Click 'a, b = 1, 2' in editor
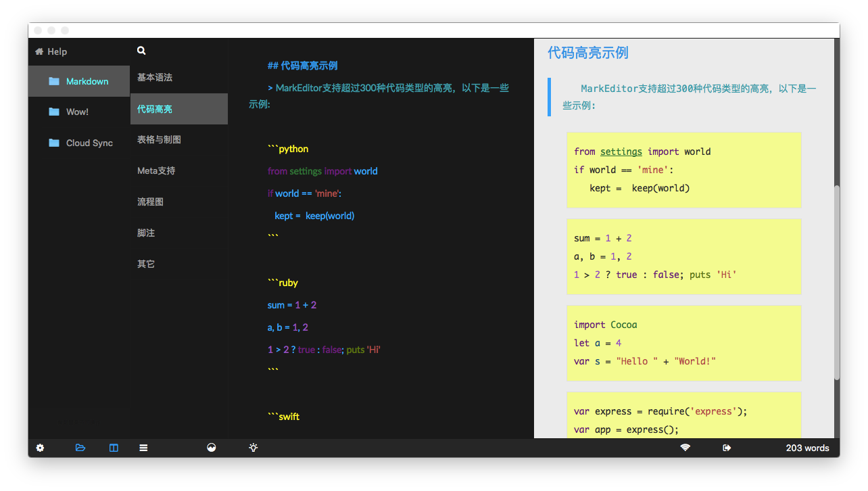868x491 pixels. click(287, 327)
